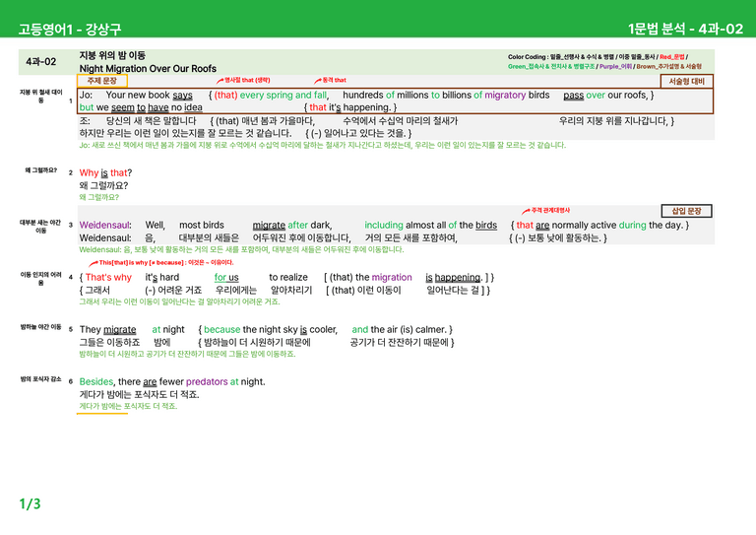Click the header text '1문법 분석 - 4과-02'
Screen dimensions: 756x535
pyautogui.click(x=685, y=29)
